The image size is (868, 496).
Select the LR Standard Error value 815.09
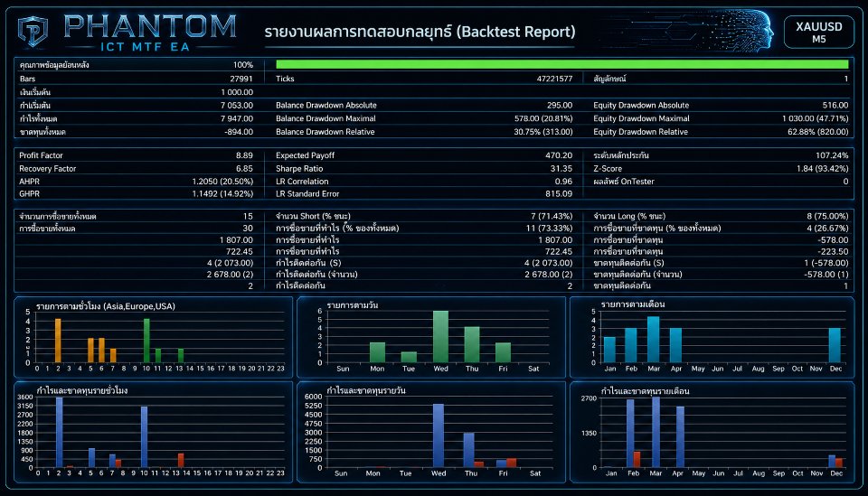(559, 193)
